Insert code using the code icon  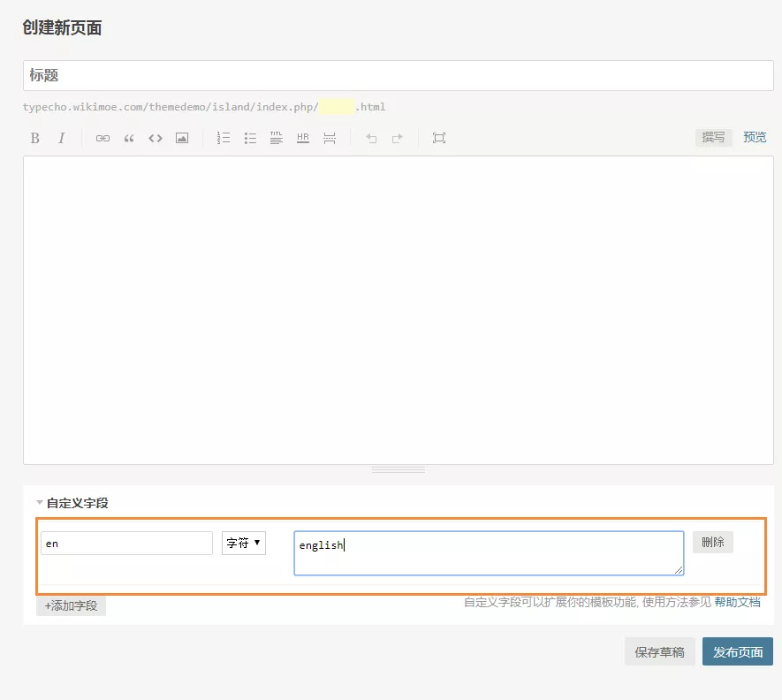155,138
